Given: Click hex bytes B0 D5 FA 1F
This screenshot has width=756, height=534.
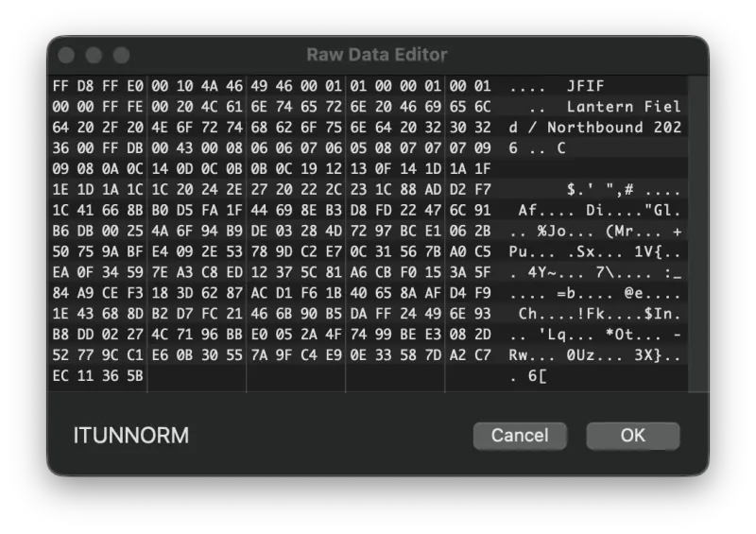Looking at the screenshot, I should pos(197,211).
